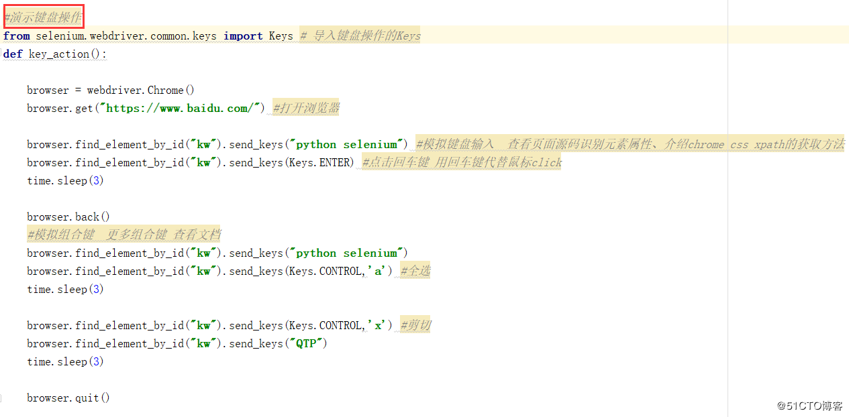Click "selenium.webdriver.common.keys" module path
This screenshot has width=849, height=417.
pos(126,36)
